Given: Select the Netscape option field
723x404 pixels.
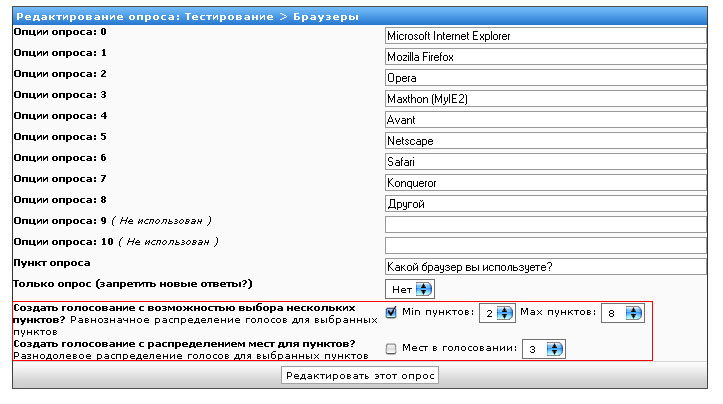Looking at the screenshot, I should [546, 141].
